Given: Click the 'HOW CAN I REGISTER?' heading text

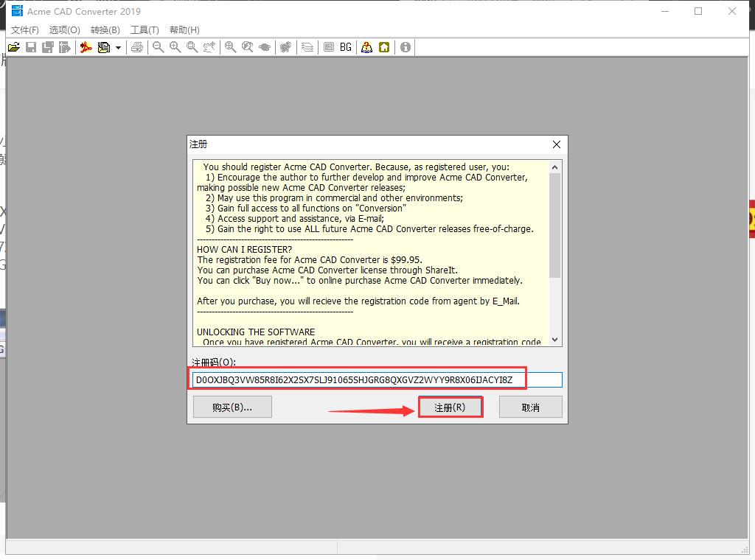Looking at the screenshot, I should coord(244,250).
